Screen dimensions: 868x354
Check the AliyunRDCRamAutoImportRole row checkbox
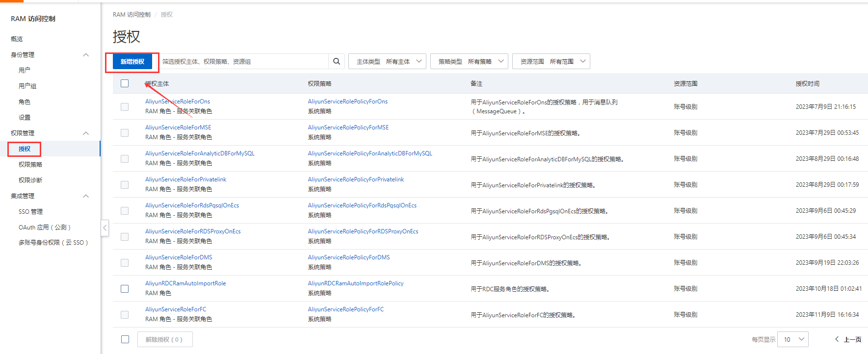point(125,288)
